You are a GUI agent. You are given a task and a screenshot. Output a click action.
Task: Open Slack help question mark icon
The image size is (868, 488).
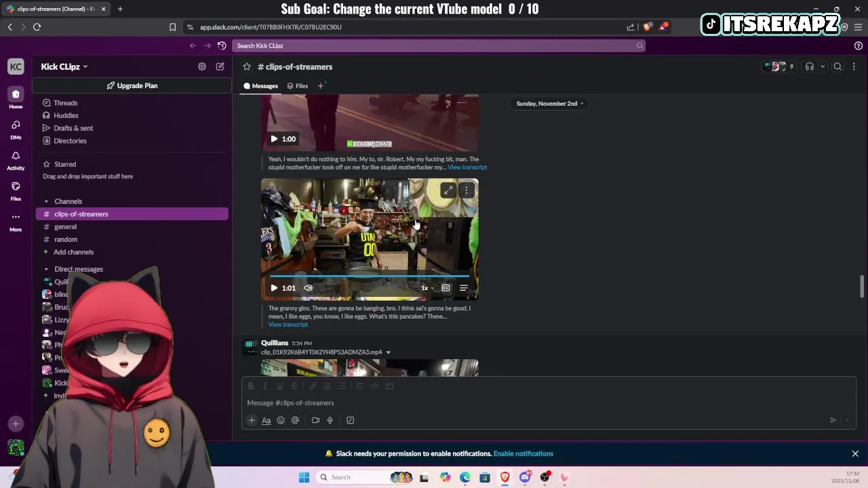[x=858, y=45]
